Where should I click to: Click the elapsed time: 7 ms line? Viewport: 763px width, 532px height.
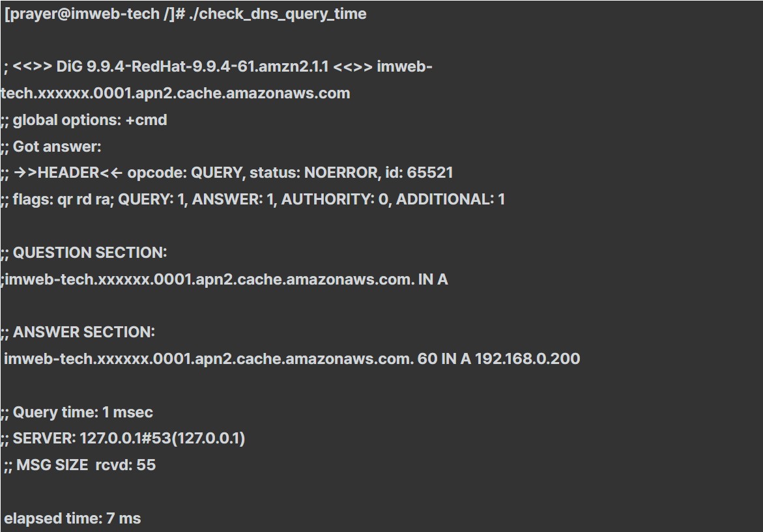point(72,518)
